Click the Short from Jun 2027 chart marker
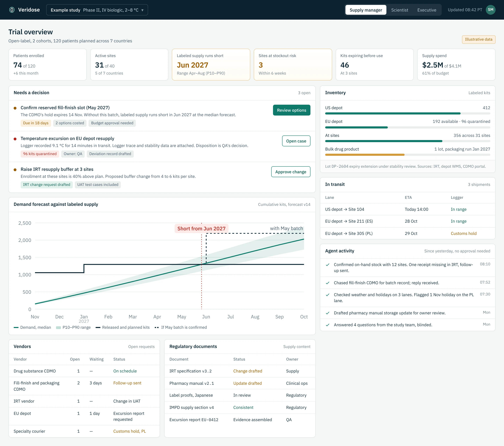 click(x=201, y=228)
